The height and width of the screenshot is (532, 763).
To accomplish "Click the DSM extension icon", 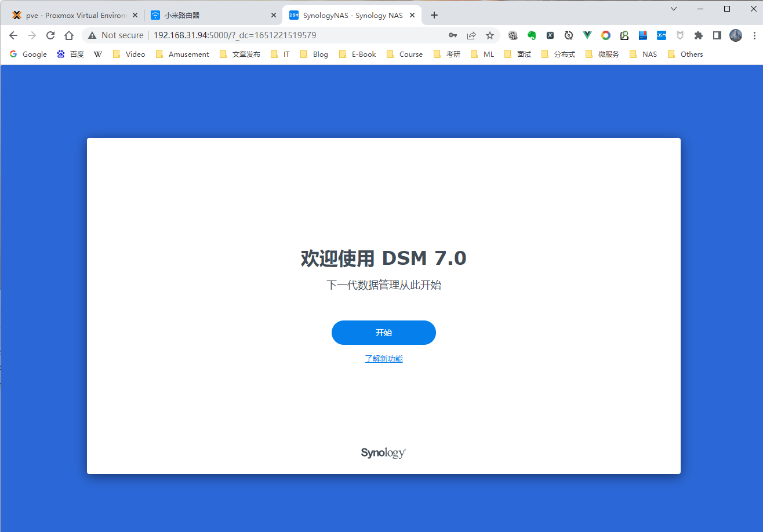I will click(x=661, y=35).
